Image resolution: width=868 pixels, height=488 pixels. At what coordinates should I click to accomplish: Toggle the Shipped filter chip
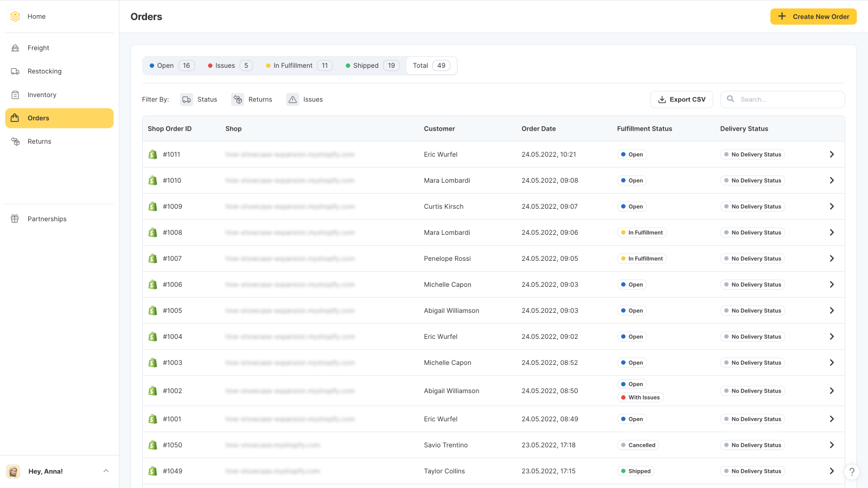coord(371,65)
